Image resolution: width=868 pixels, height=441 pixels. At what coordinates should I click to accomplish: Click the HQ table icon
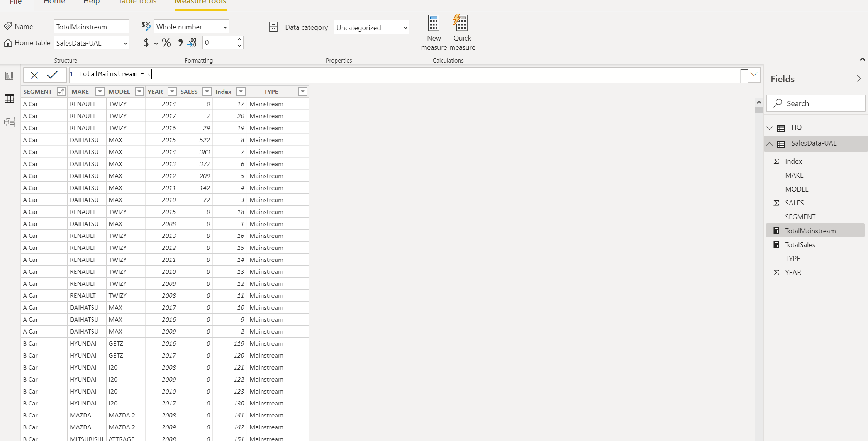(781, 128)
